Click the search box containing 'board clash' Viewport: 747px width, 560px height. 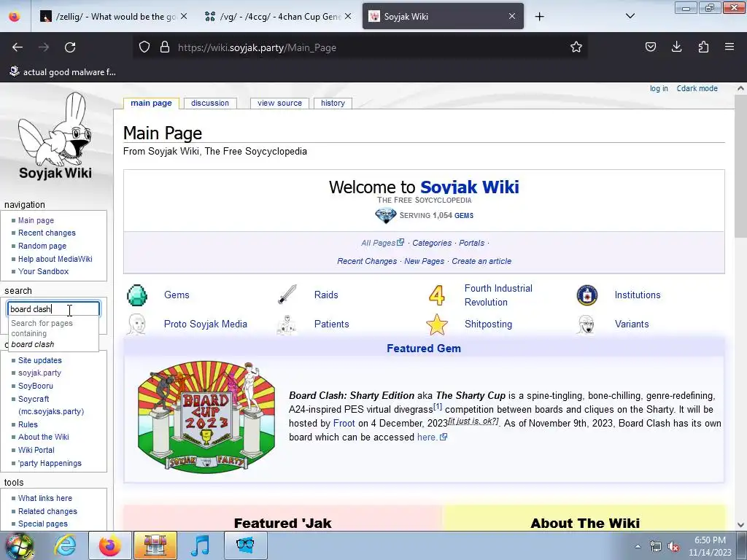click(x=53, y=309)
